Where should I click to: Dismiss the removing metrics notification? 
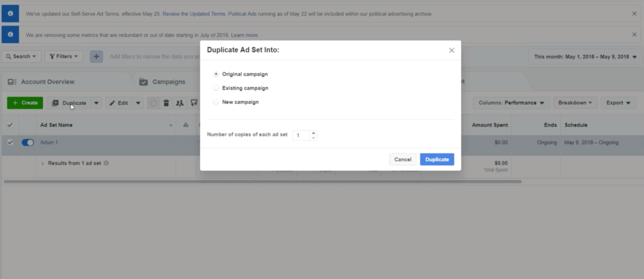(634, 35)
